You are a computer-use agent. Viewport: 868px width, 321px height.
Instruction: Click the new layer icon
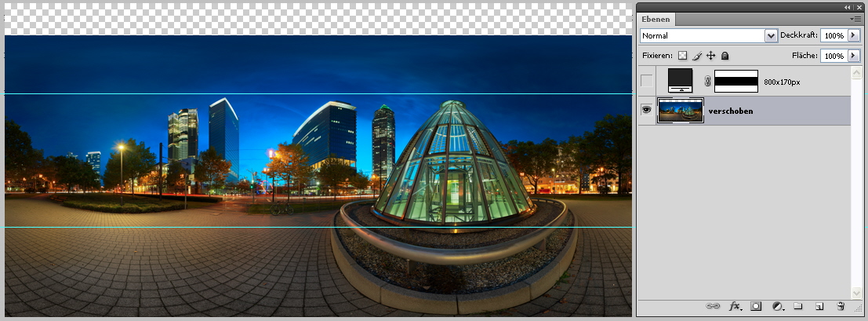click(x=819, y=306)
